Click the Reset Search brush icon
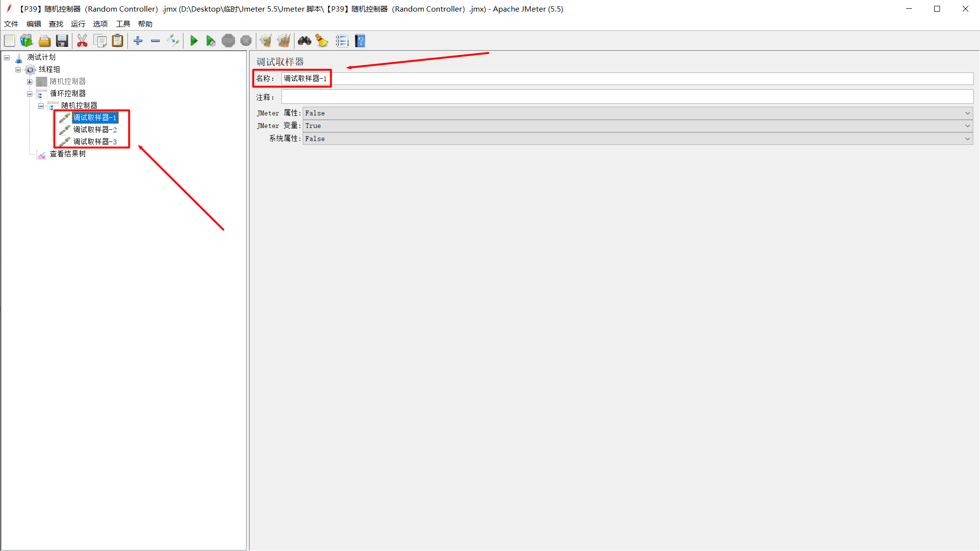 (x=322, y=41)
